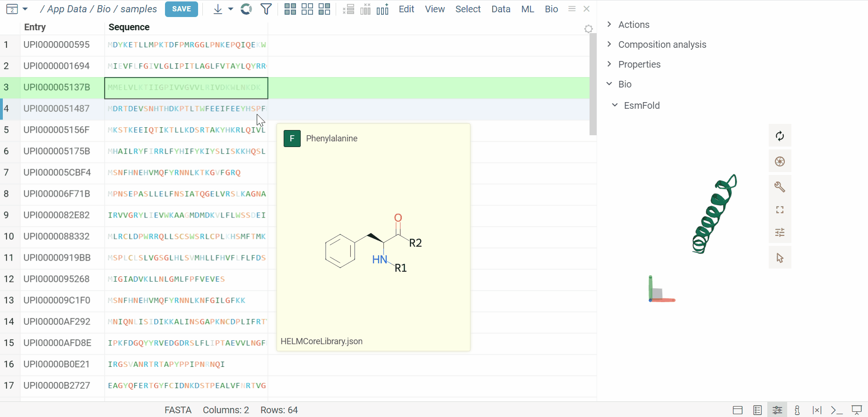The width and height of the screenshot is (868, 417).
Task: Click the sequence cell for UPI000005156F
Action: pos(186,130)
